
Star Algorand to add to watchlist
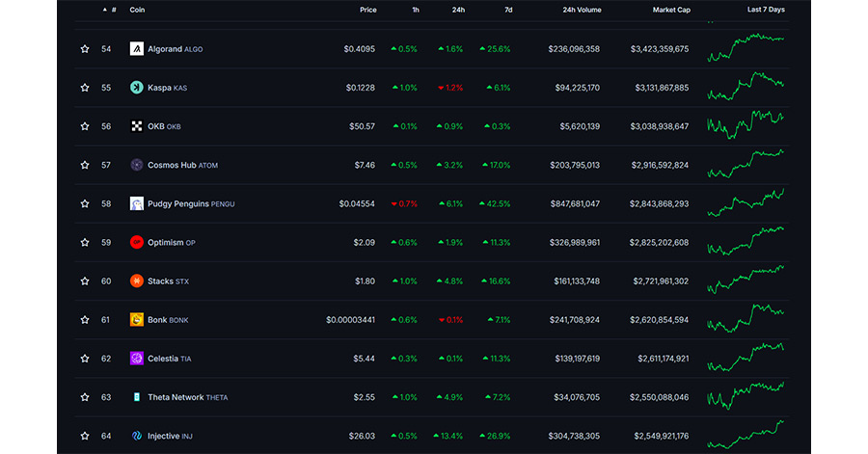coord(85,49)
